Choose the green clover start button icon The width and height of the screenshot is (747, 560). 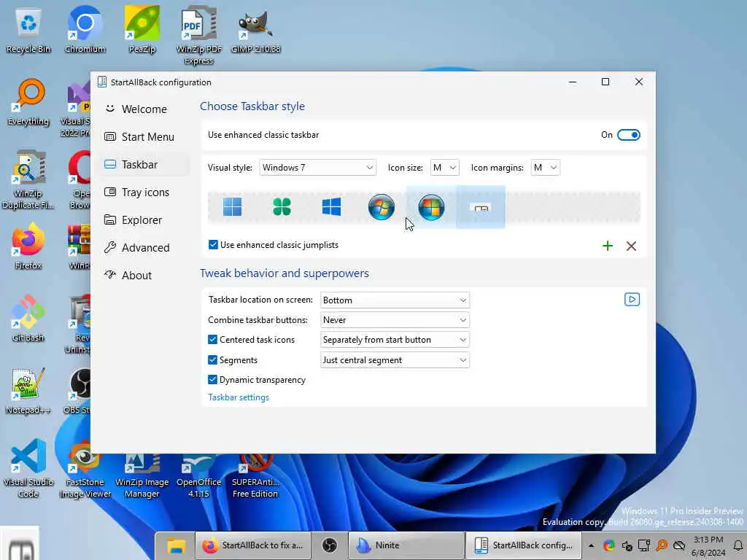(x=282, y=207)
